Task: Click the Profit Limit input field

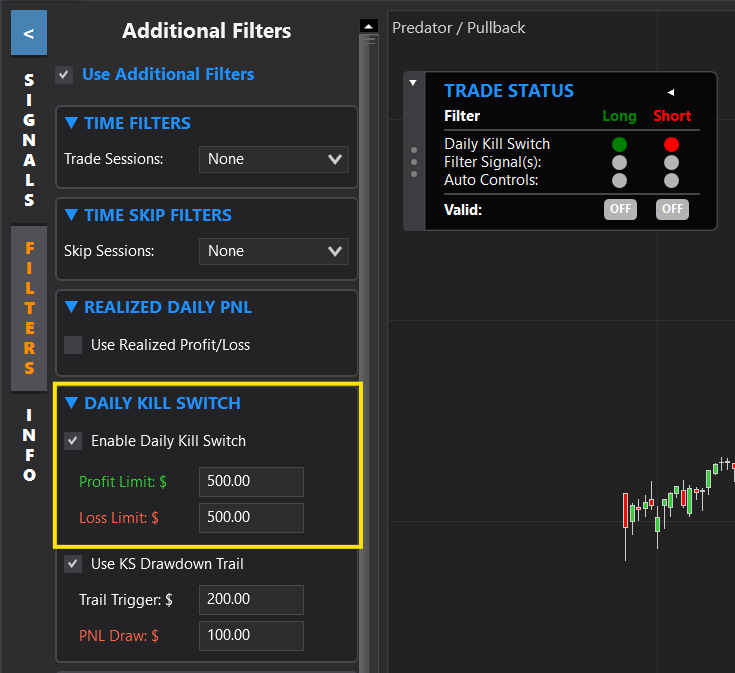Action: (x=251, y=482)
